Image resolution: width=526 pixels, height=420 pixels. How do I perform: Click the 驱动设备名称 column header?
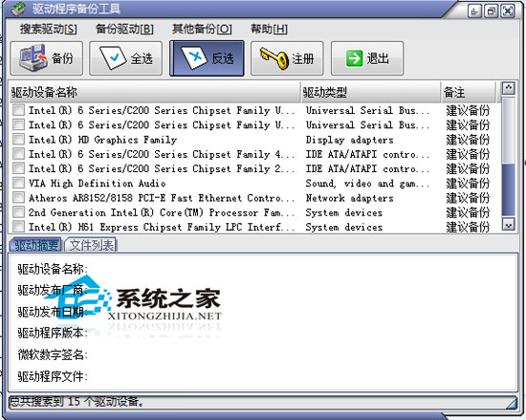click(154, 92)
